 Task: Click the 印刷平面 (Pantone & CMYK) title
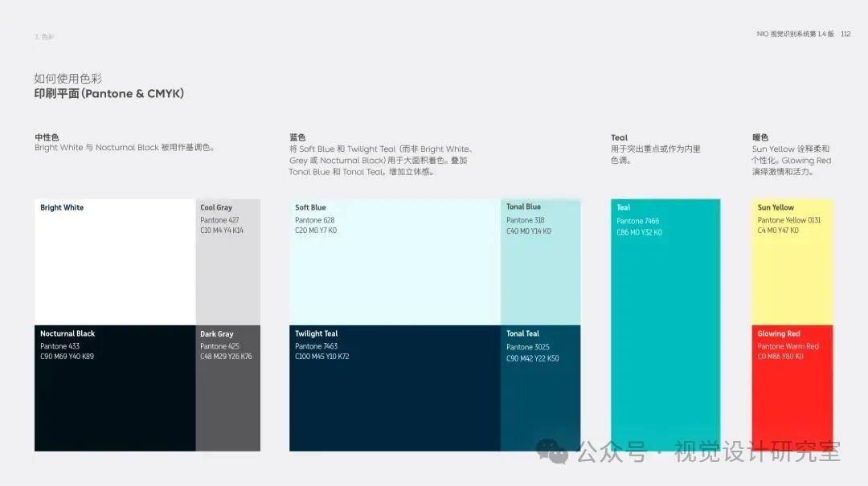tap(109, 94)
